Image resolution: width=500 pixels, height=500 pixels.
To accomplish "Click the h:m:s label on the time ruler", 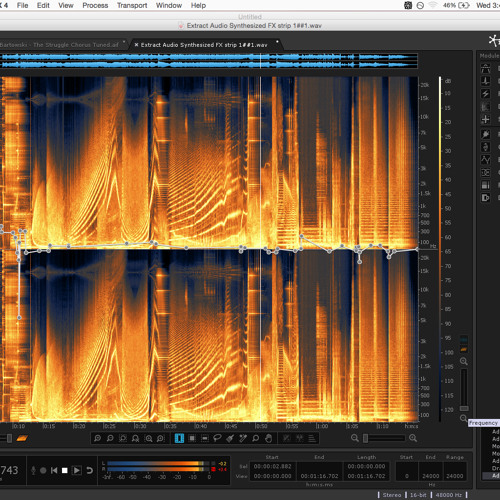I will [411, 426].
